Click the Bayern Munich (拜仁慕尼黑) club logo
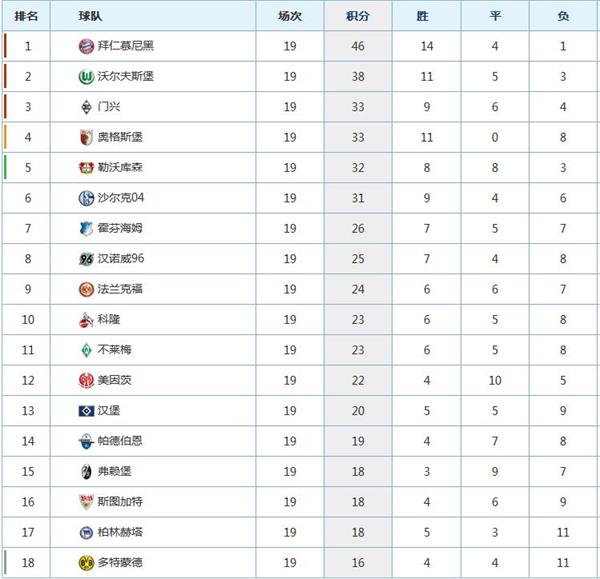The width and height of the screenshot is (600, 579). click(x=86, y=46)
